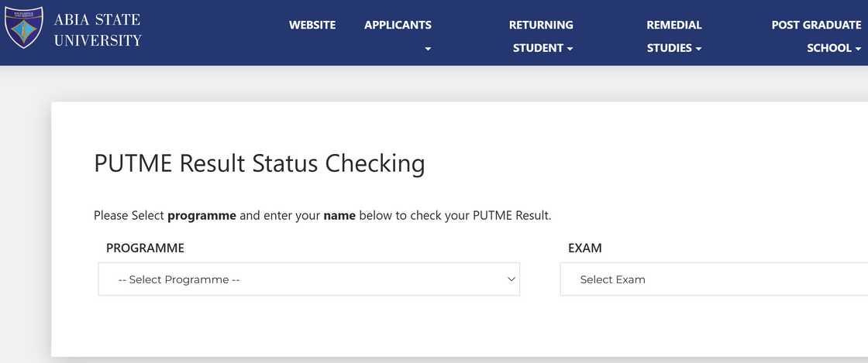
Task: Click the Abia State University title text
Action: (98, 29)
